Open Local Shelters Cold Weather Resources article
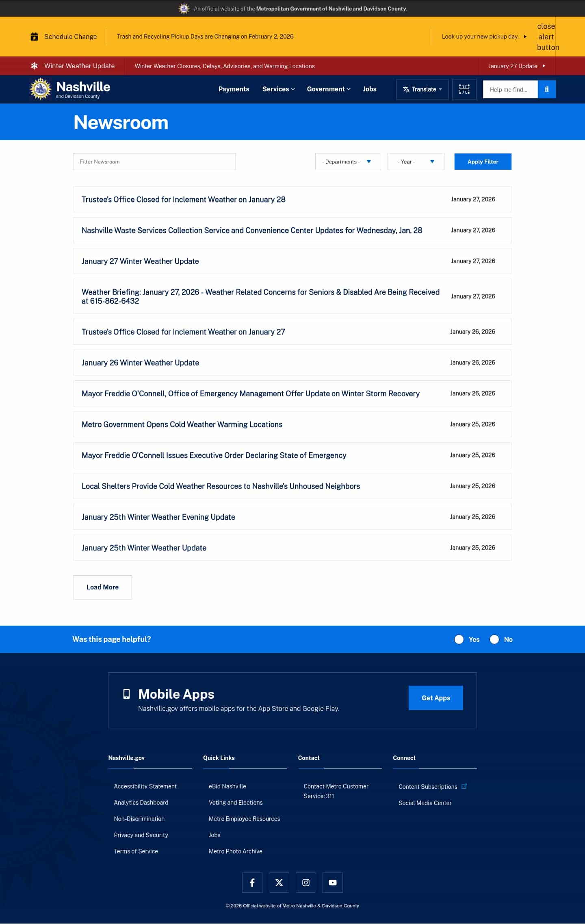585x924 pixels. pyautogui.click(x=221, y=486)
